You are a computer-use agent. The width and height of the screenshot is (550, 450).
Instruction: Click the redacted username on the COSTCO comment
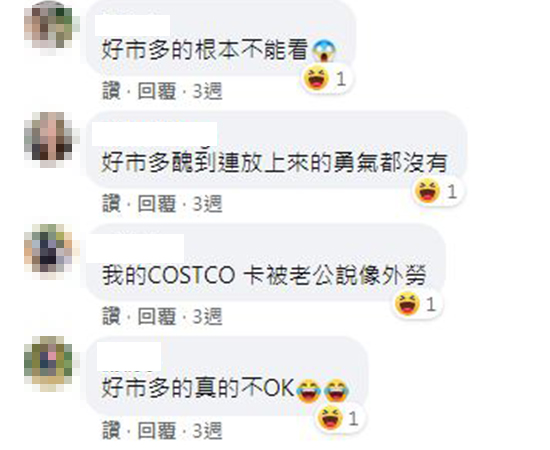pyautogui.click(x=135, y=248)
